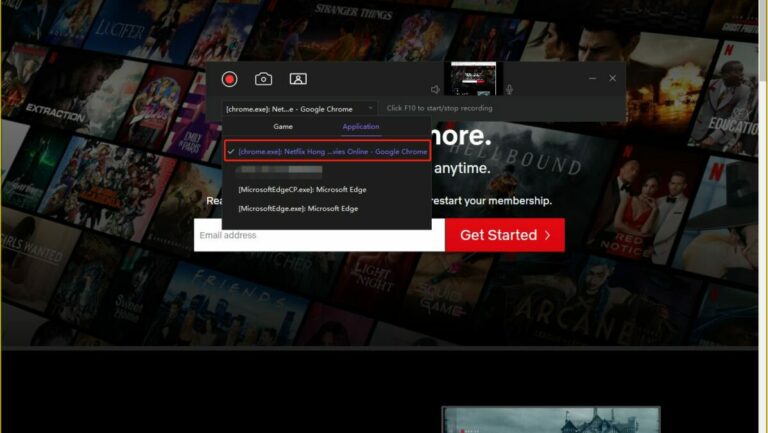Viewport: 768px width, 433px height.
Task: Toggle the microphone input
Action: (509, 90)
